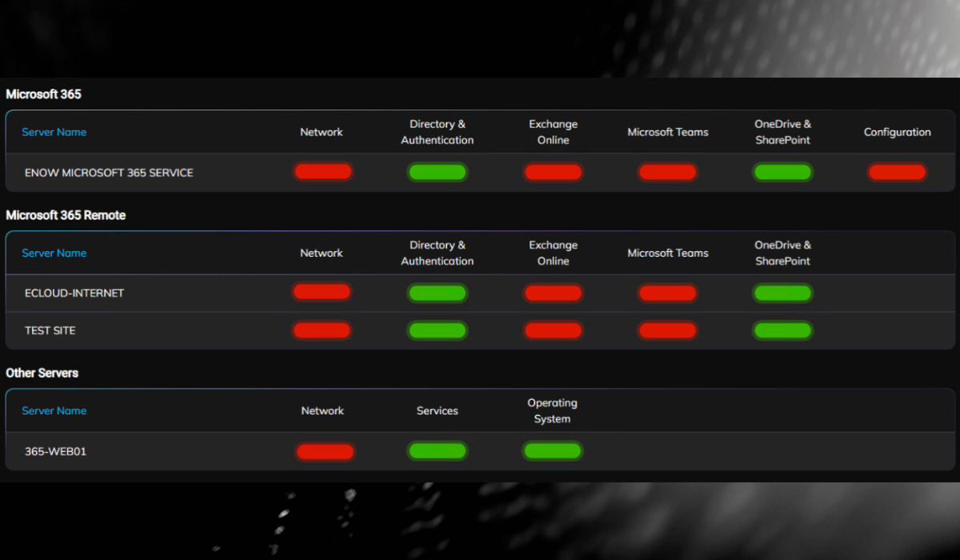
Task: Click 365-WEB01 Operating System green status indicator
Action: pyautogui.click(x=553, y=451)
